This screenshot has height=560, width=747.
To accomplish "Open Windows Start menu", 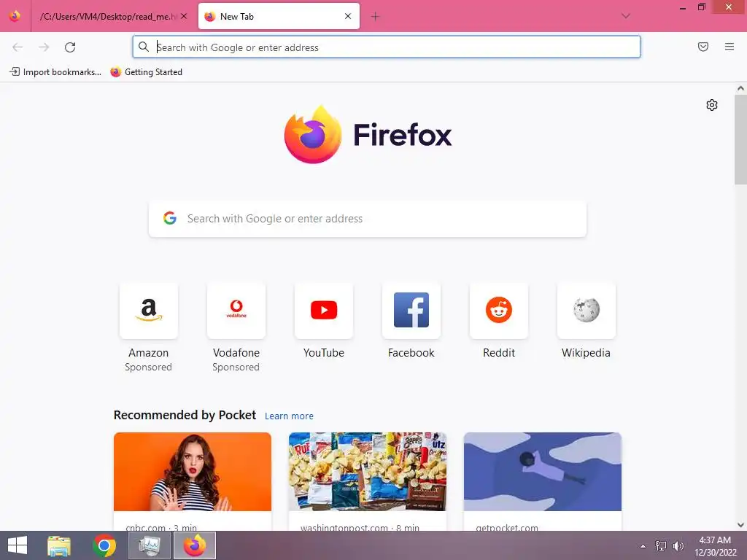I will point(18,545).
